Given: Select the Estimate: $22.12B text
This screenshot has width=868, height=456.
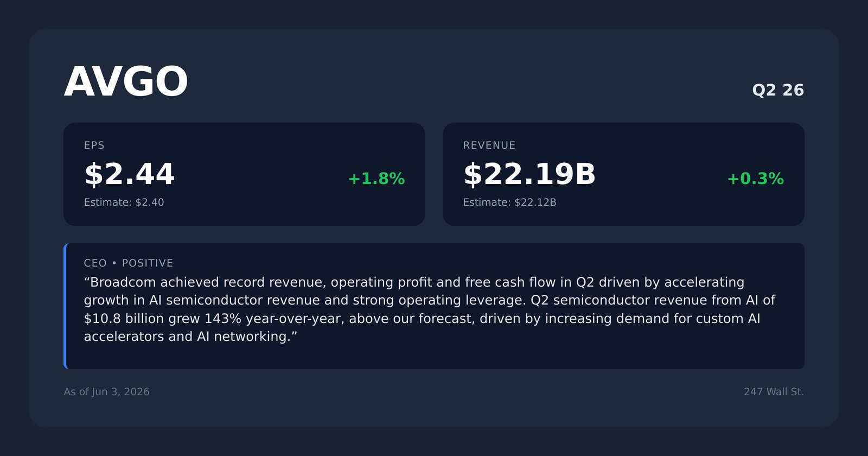Looking at the screenshot, I should click(509, 202).
